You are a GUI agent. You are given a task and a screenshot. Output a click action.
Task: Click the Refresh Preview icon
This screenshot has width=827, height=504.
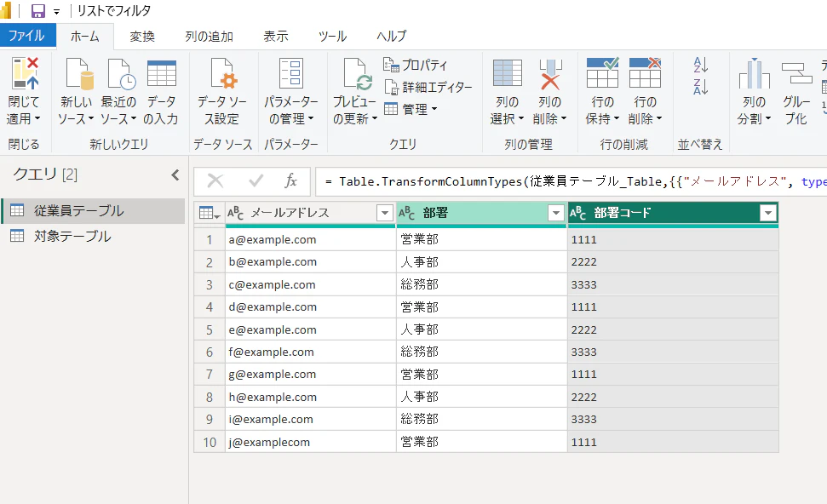(358, 74)
